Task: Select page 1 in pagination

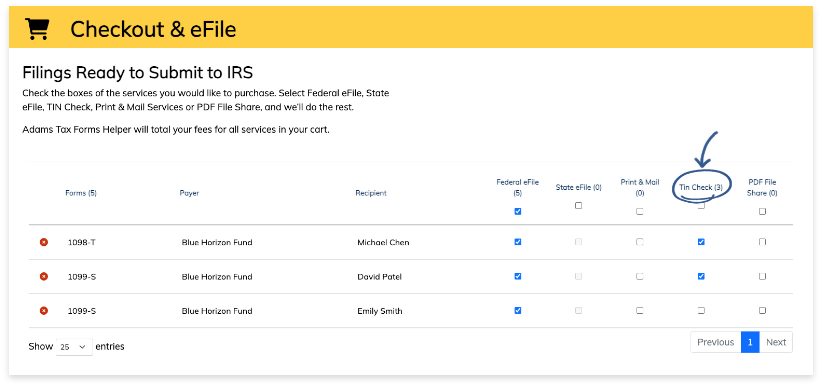Action: coord(750,342)
